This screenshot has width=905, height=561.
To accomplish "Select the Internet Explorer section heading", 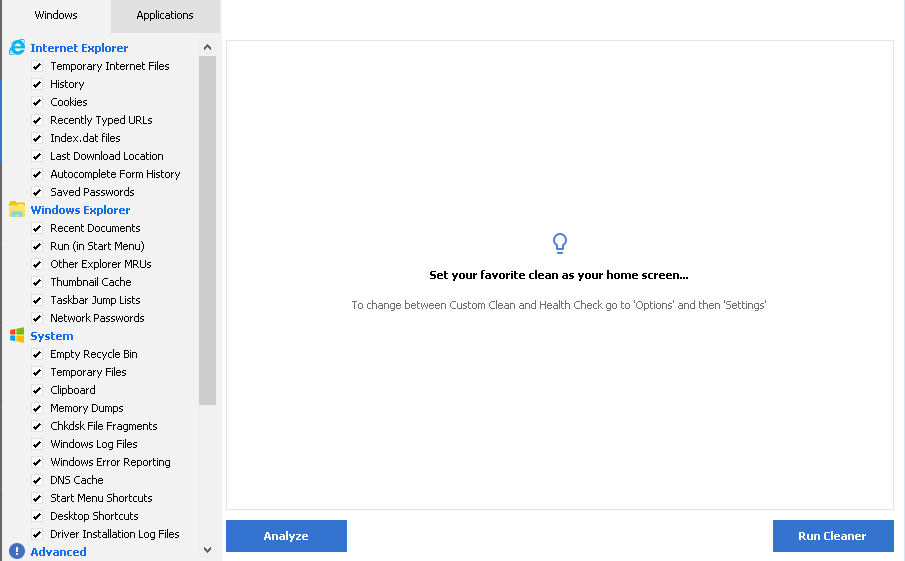I will 79,48.
